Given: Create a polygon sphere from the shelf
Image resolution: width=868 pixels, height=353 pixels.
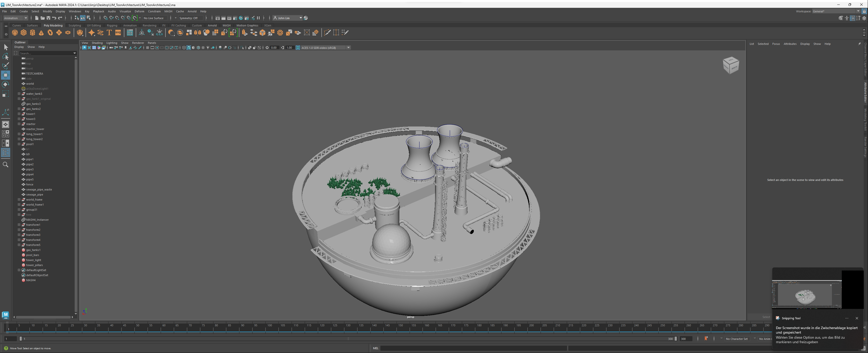Looking at the screenshot, I should point(15,33).
